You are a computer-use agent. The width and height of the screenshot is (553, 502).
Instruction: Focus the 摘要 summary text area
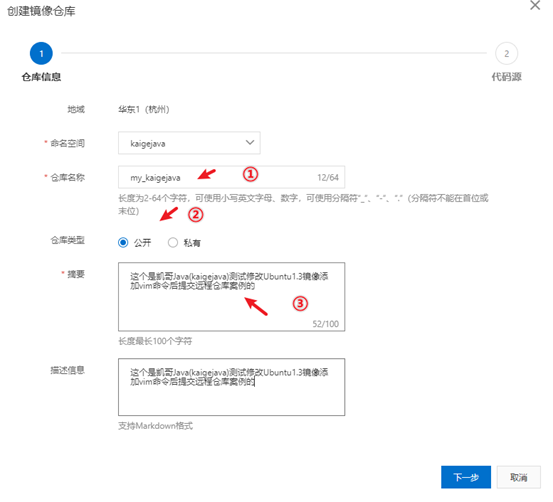tap(231, 297)
